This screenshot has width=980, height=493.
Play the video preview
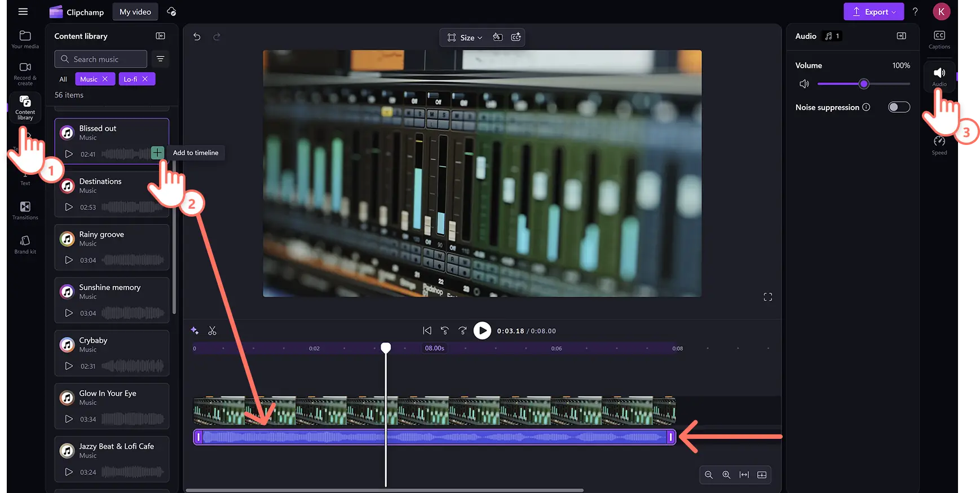[x=482, y=331]
